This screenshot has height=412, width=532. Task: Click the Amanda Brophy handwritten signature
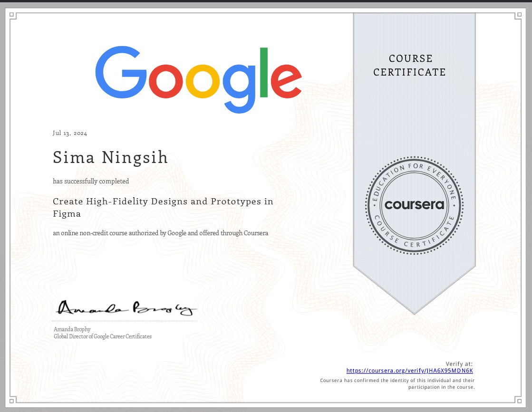[126, 309]
